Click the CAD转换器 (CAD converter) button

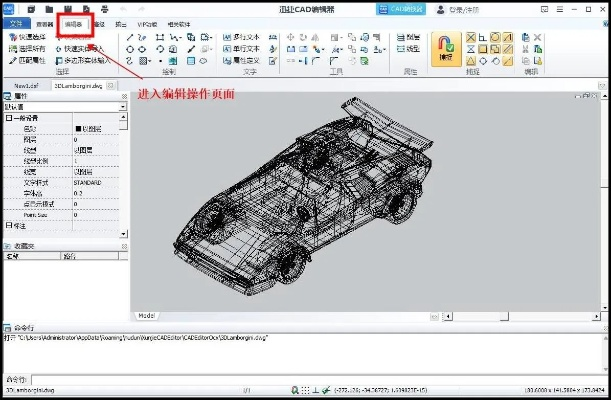coord(400,8)
